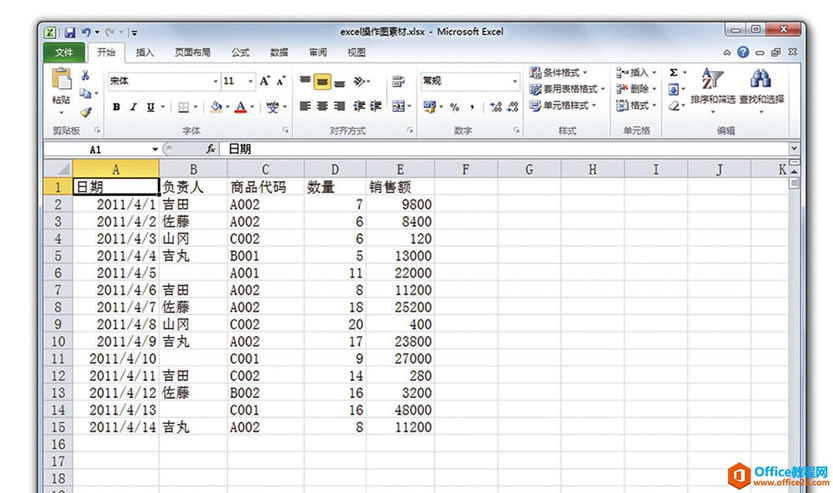Expand the formula bar

pyautogui.click(x=794, y=149)
